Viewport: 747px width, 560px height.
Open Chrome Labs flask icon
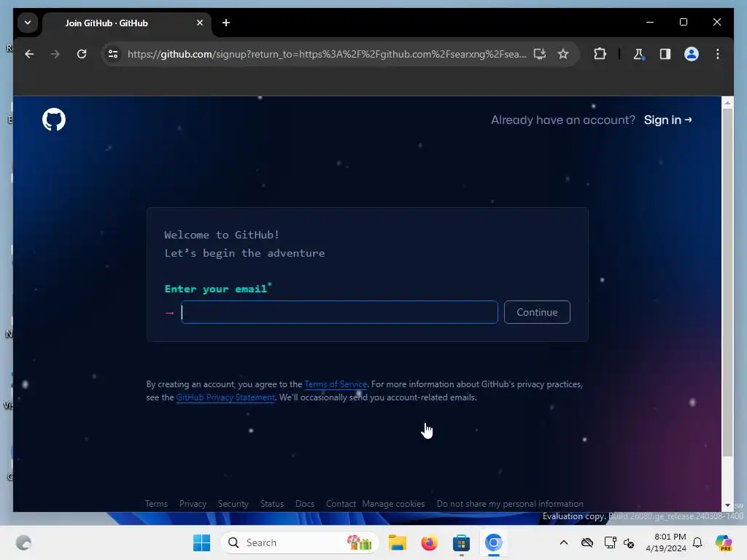tap(638, 54)
